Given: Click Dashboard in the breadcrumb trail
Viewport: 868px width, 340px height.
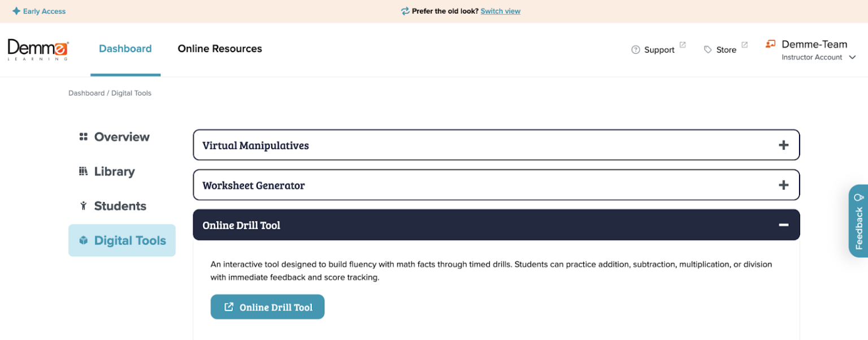Looking at the screenshot, I should tap(86, 93).
